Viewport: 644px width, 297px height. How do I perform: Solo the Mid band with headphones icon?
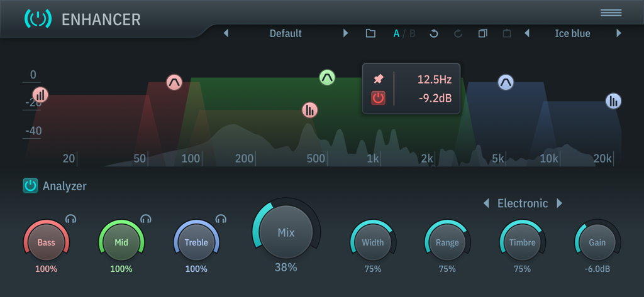click(x=146, y=219)
